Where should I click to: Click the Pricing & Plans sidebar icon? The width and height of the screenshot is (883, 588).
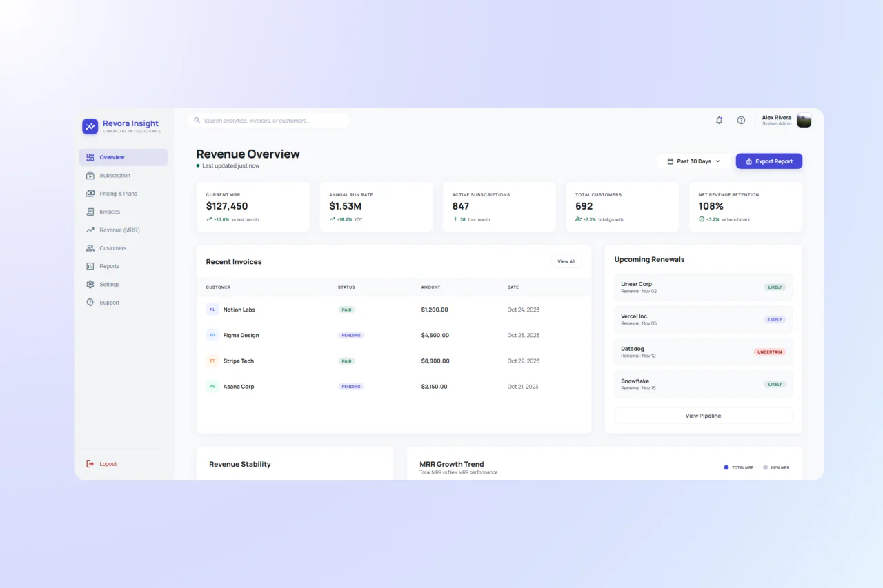pos(90,194)
